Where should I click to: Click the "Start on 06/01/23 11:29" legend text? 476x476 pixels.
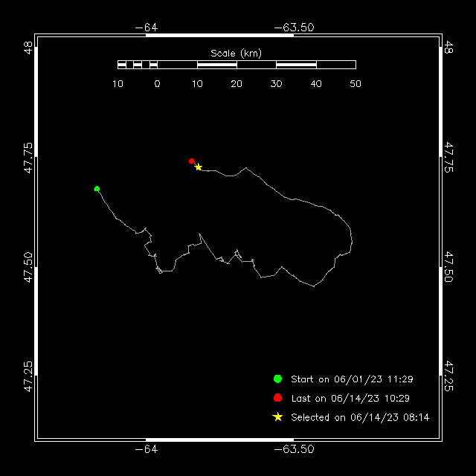(352, 379)
